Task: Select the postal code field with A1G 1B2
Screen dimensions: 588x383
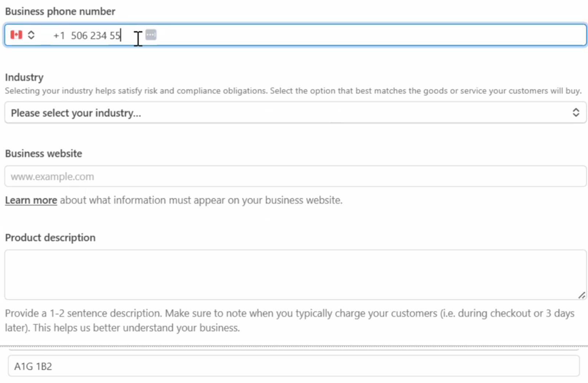Action: tap(293, 366)
